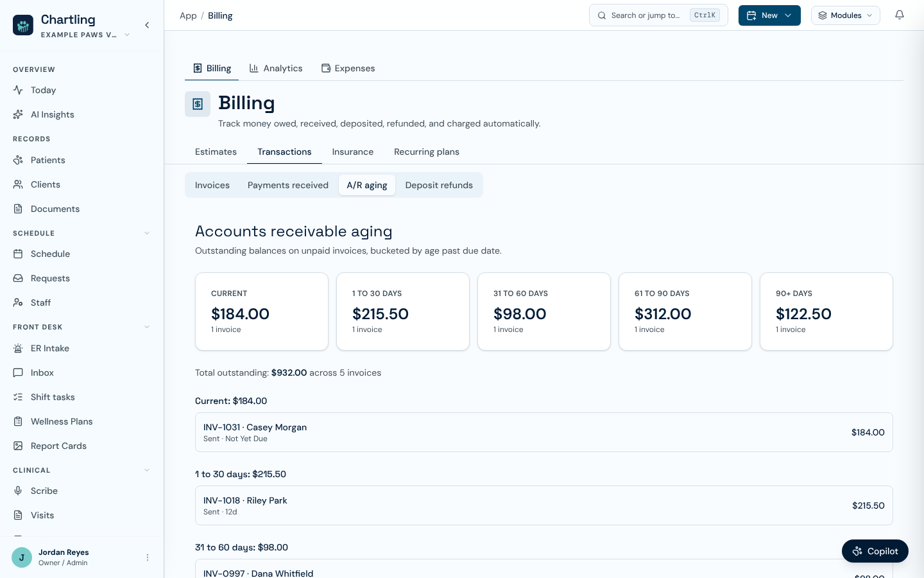This screenshot has height=578, width=924.
Task: Click the 90+ days aging card
Action: click(826, 311)
